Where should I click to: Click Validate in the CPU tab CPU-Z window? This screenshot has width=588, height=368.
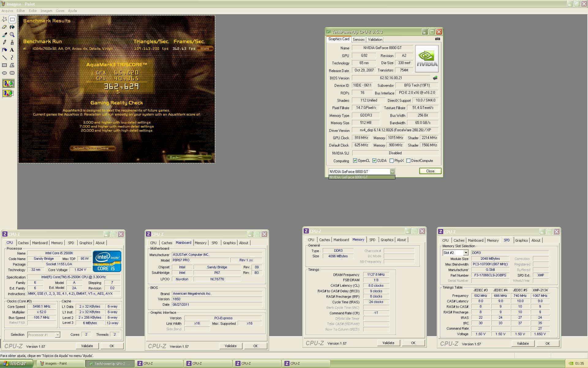[x=87, y=346]
